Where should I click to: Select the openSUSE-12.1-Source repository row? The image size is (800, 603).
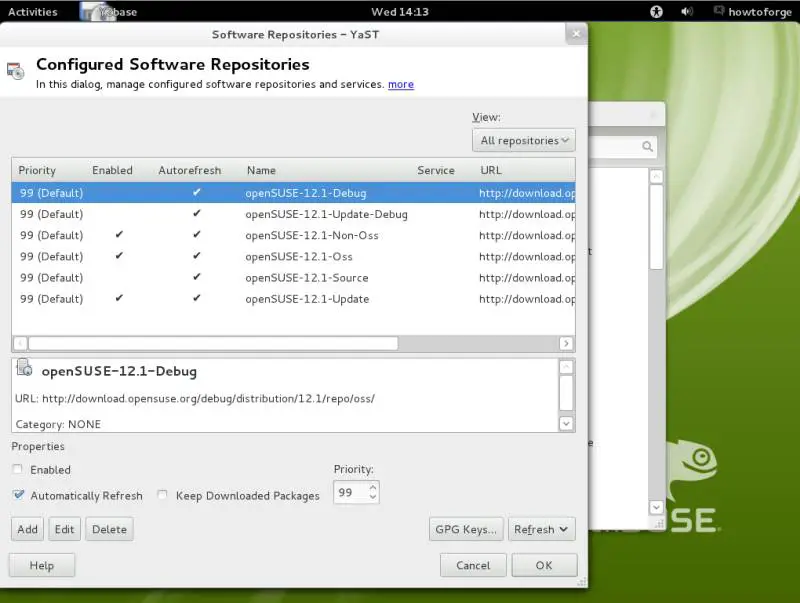[x=293, y=278]
